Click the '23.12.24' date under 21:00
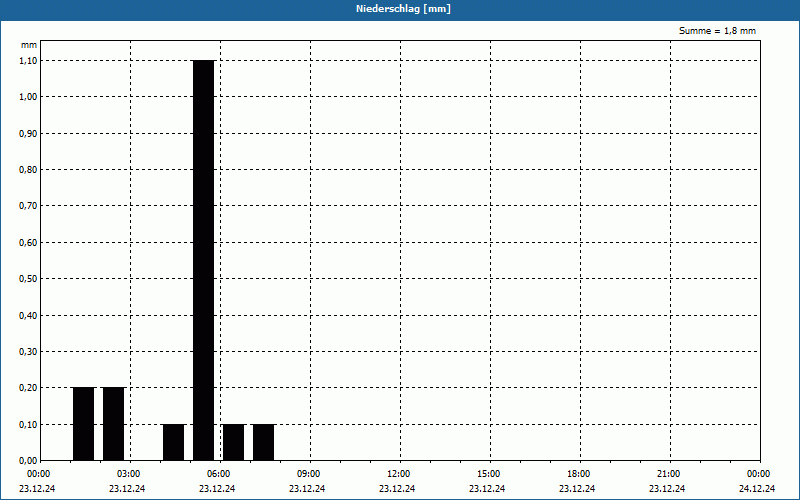This screenshot has width=800, height=500. click(x=667, y=488)
